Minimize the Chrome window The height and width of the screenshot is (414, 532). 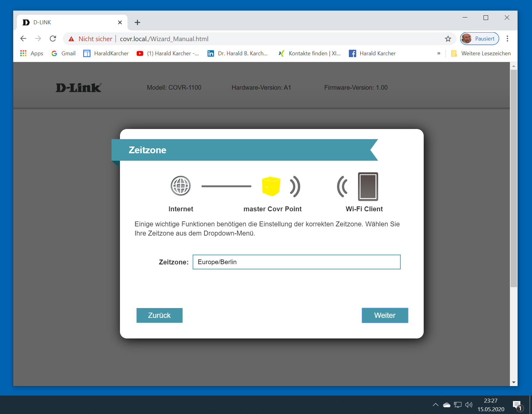pyautogui.click(x=465, y=18)
